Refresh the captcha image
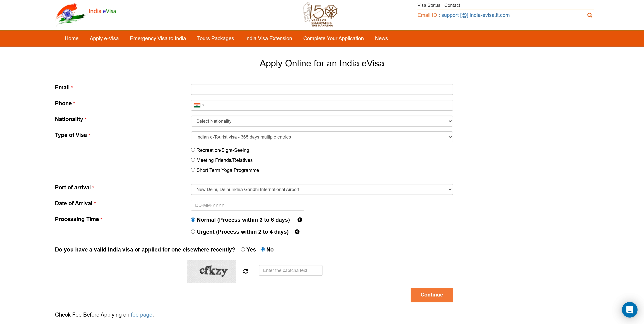Screen dimensions: 644x324 point(246,271)
